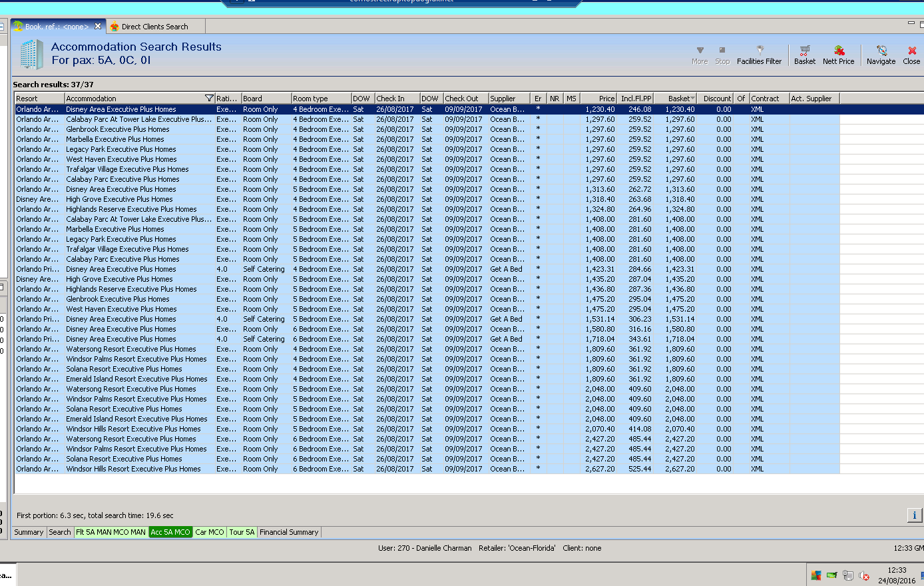Select Windsor Hills Resort row priced 2,070.40
924x586 pixels.
[x=427, y=429]
